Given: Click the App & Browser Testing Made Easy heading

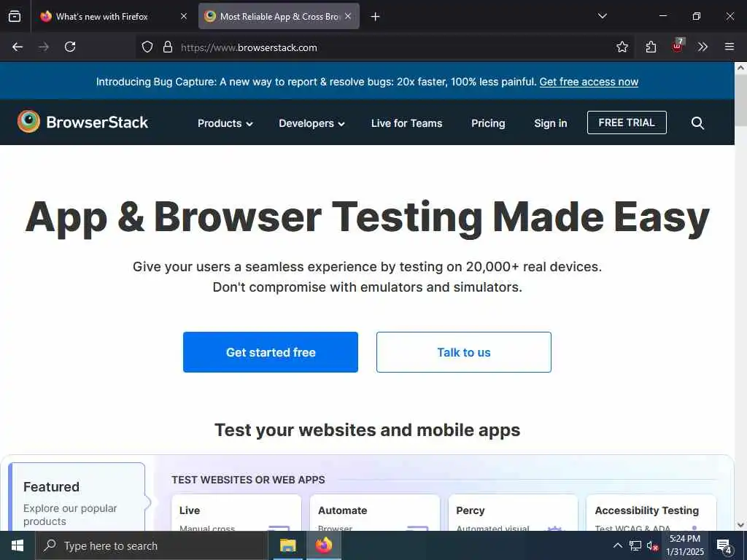Looking at the screenshot, I should 368,217.
